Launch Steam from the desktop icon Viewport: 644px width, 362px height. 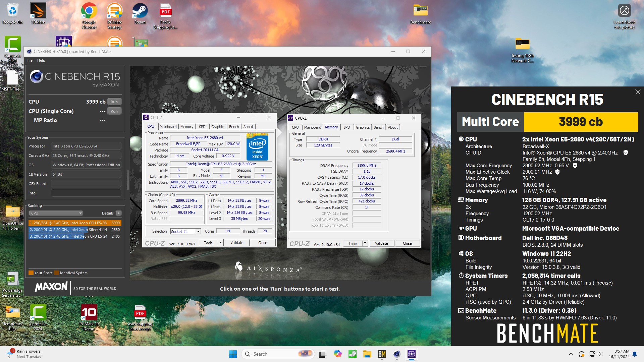pyautogui.click(x=140, y=13)
